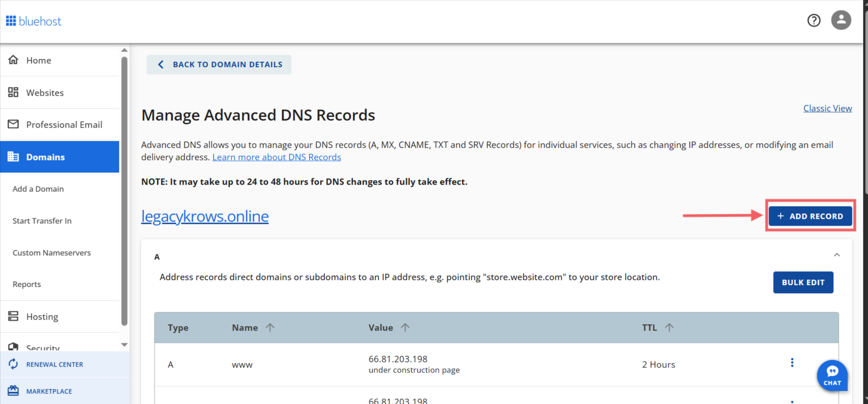Open the legacykrows.online domain link
This screenshot has width=868, height=404.
[x=205, y=216]
